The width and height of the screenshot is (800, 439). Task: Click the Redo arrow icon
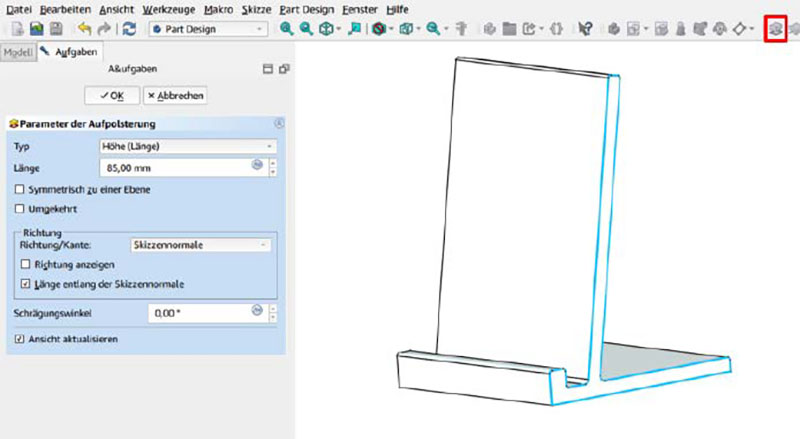tap(103, 30)
